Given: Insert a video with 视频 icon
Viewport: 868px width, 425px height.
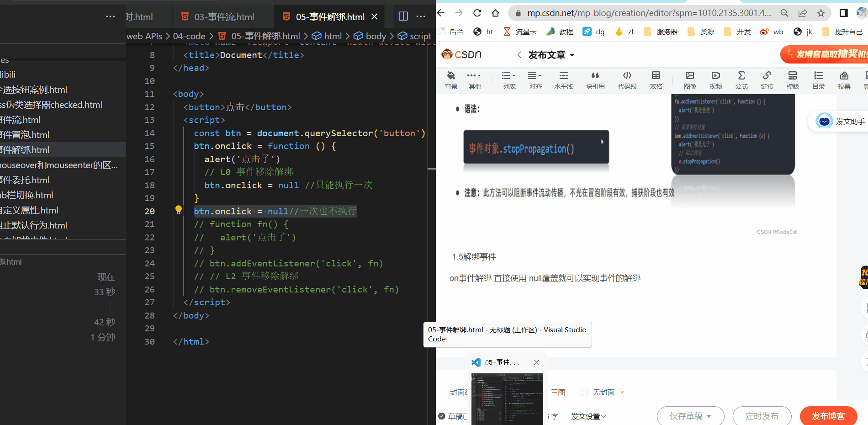Looking at the screenshot, I should (715, 80).
